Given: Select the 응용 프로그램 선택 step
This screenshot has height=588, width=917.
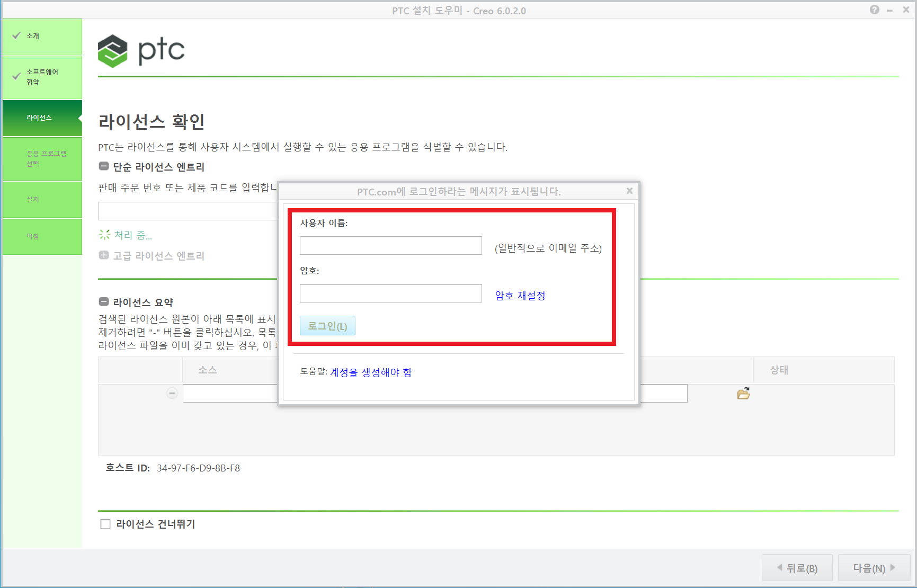Looking at the screenshot, I should point(42,158).
